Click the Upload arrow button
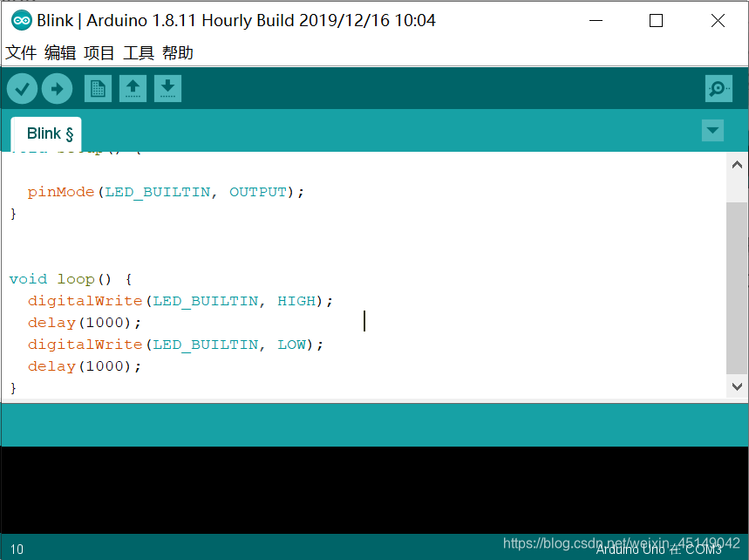Viewport: 749px width, 560px height. click(x=57, y=89)
